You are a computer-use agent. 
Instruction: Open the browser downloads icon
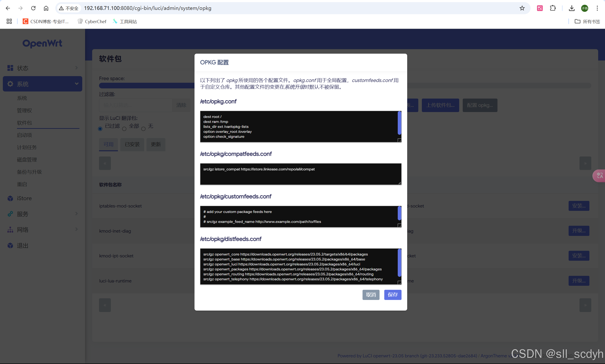tap(571, 8)
